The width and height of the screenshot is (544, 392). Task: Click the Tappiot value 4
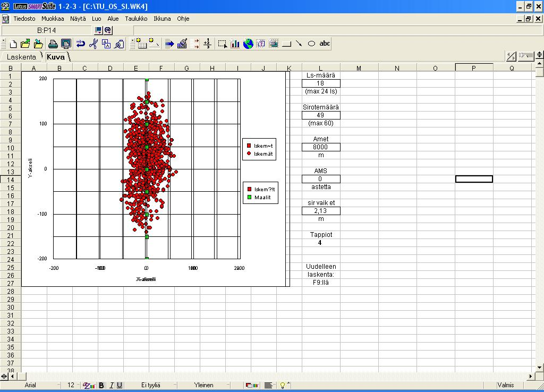click(x=319, y=243)
